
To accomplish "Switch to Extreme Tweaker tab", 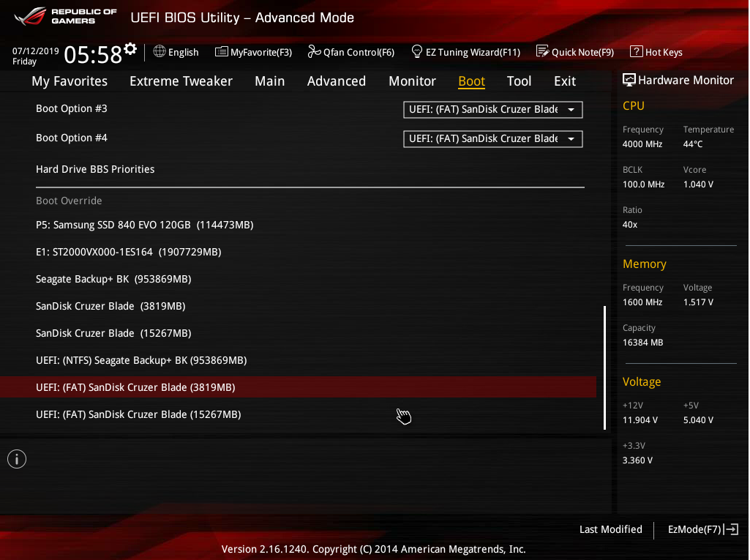I will (181, 81).
